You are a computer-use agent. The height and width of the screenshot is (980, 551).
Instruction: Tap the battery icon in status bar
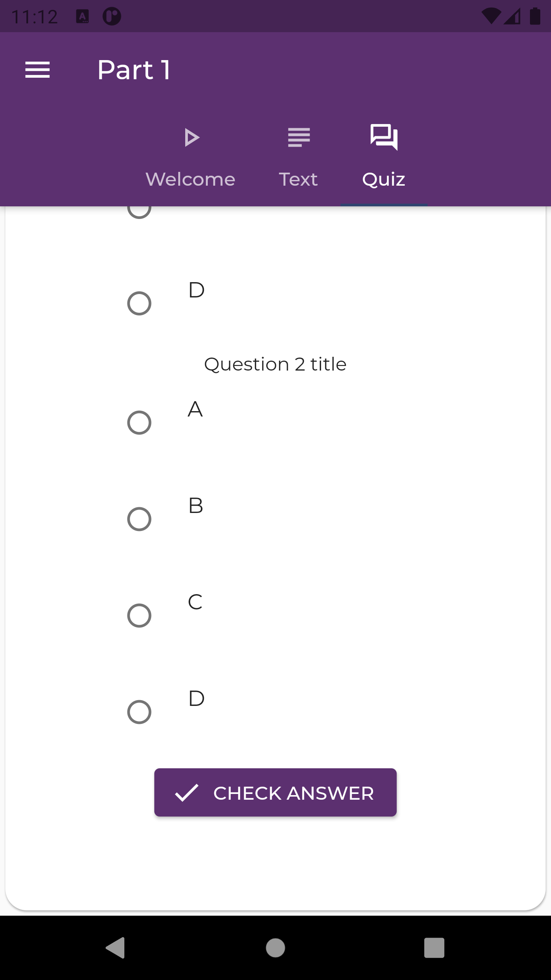[x=535, y=16]
